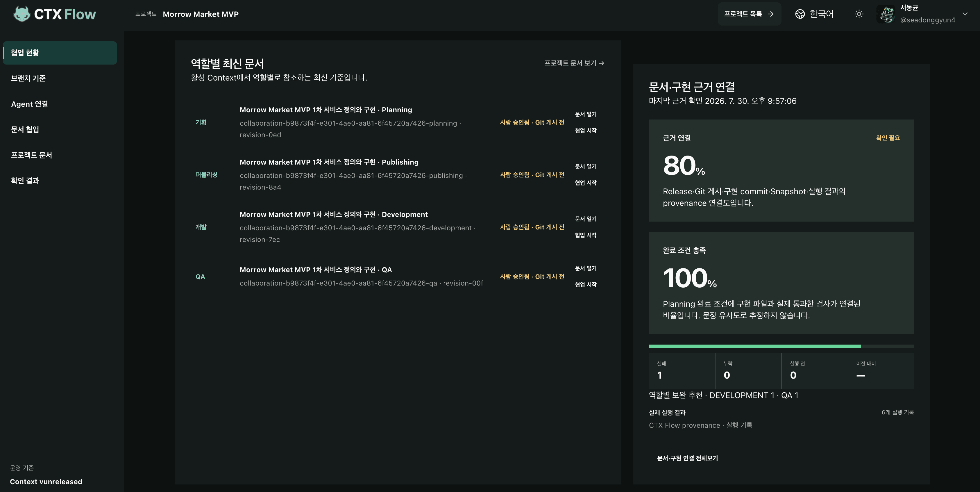Open 브랜치 기준 sidebar item
Viewport: 980px width, 492px height.
click(60, 79)
